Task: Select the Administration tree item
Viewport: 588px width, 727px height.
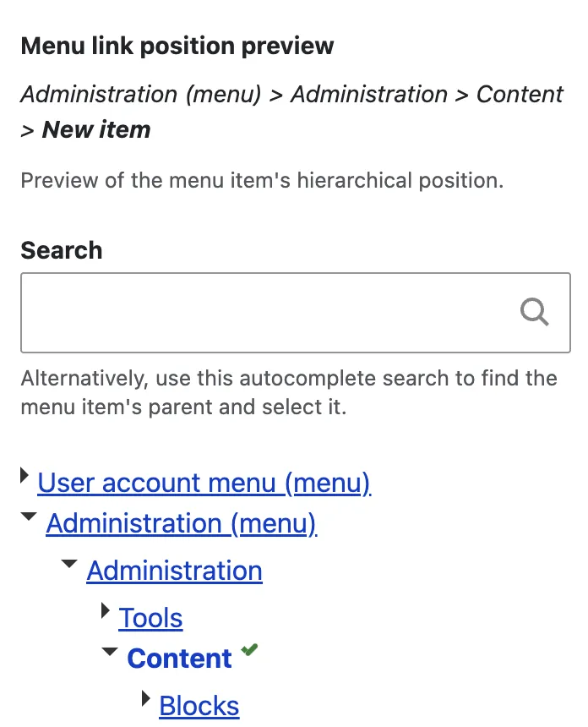Action: (x=174, y=571)
